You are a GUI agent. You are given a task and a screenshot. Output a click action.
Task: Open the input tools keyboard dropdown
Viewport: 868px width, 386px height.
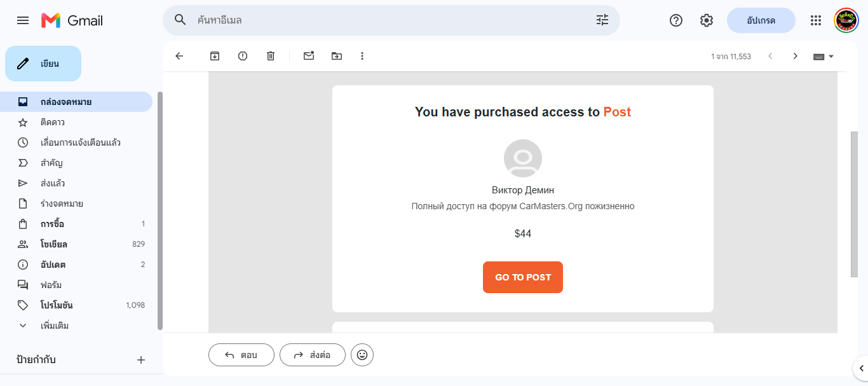(x=824, y=56)
